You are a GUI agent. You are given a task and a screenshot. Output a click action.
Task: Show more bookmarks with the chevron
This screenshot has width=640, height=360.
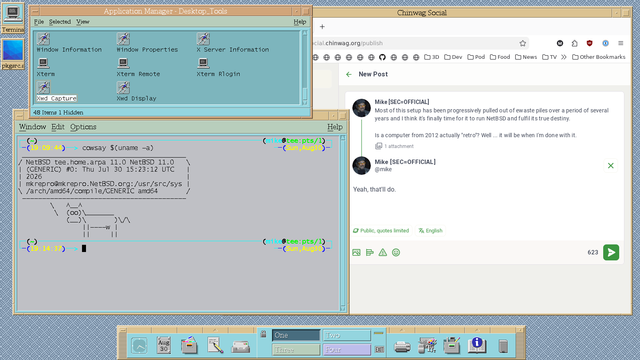coord(564,57)
